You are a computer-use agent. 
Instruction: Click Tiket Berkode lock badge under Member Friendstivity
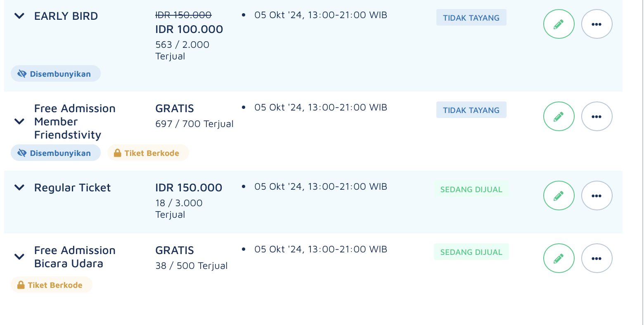148,153
